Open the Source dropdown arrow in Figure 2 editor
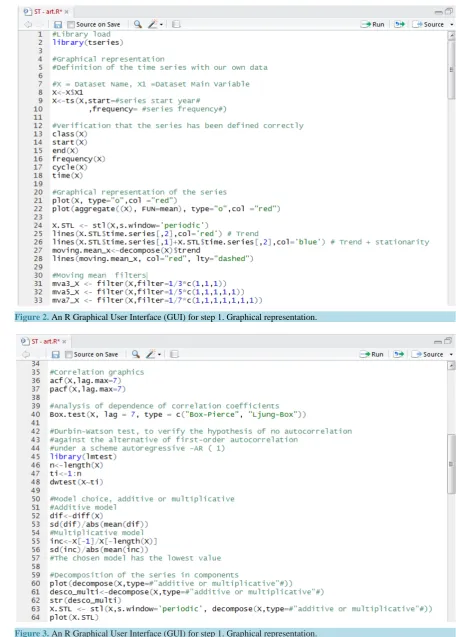The width and height of the screenshot is (456, 637). (x=452, y=25)
